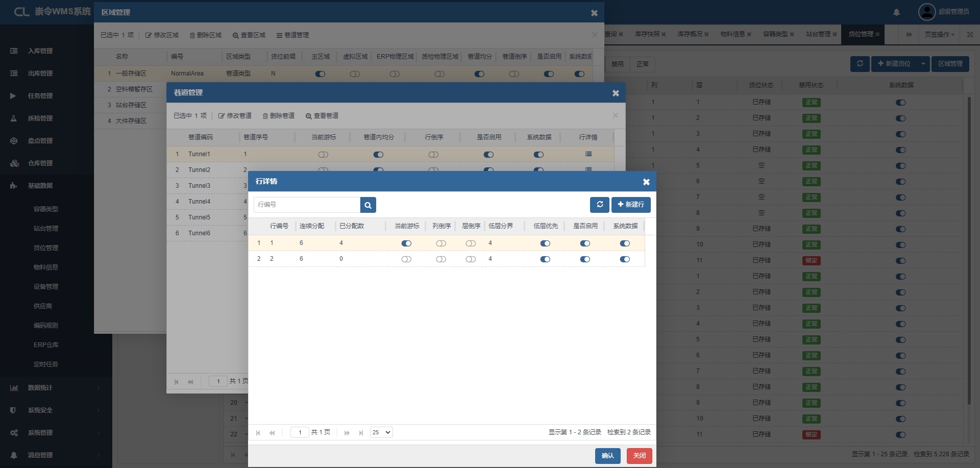
Task: Open 页签操作 dropdown
Action: point(939,34)
